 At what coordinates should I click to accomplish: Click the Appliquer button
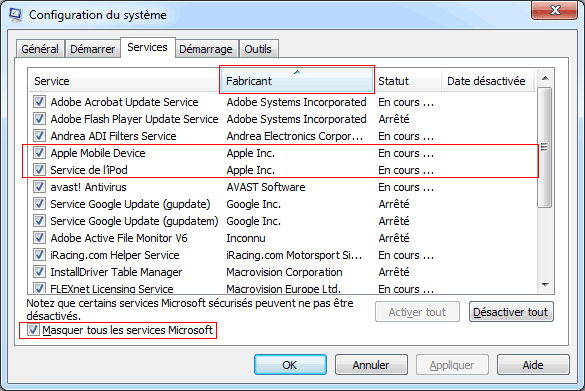[452, 365]
